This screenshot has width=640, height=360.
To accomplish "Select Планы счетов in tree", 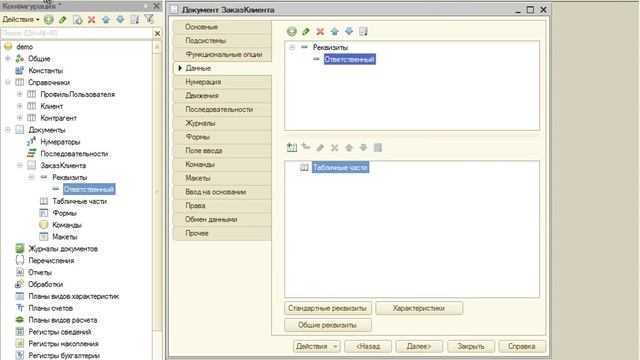I will [51, 308].
